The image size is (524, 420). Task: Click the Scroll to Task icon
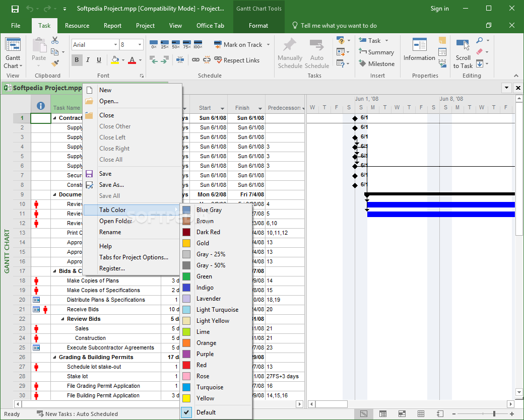click(x=463, y=53)
